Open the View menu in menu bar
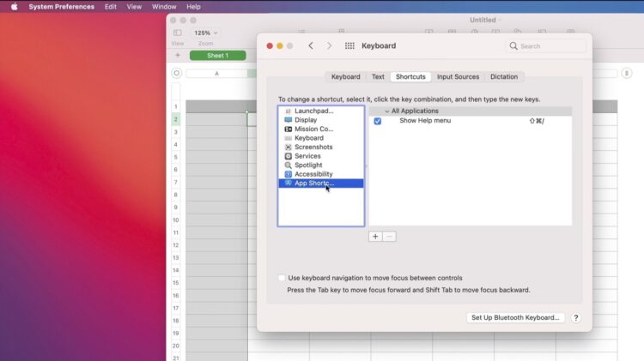The width and height of the screenshot is (644, 361). coord(134,7)
